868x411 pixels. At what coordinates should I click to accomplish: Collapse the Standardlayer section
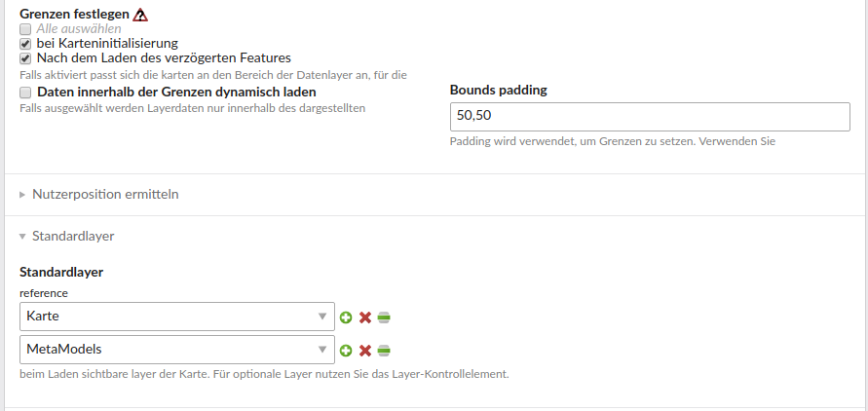(x=73, y=237)
